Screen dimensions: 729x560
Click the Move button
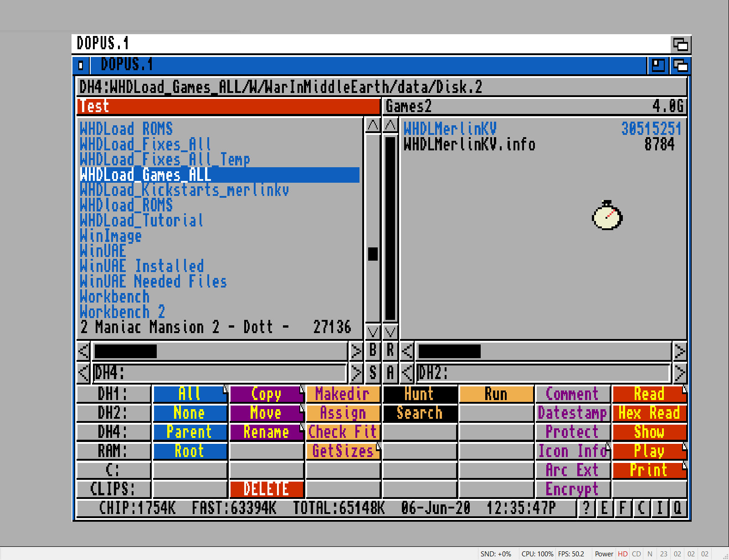tap(267, 413)
